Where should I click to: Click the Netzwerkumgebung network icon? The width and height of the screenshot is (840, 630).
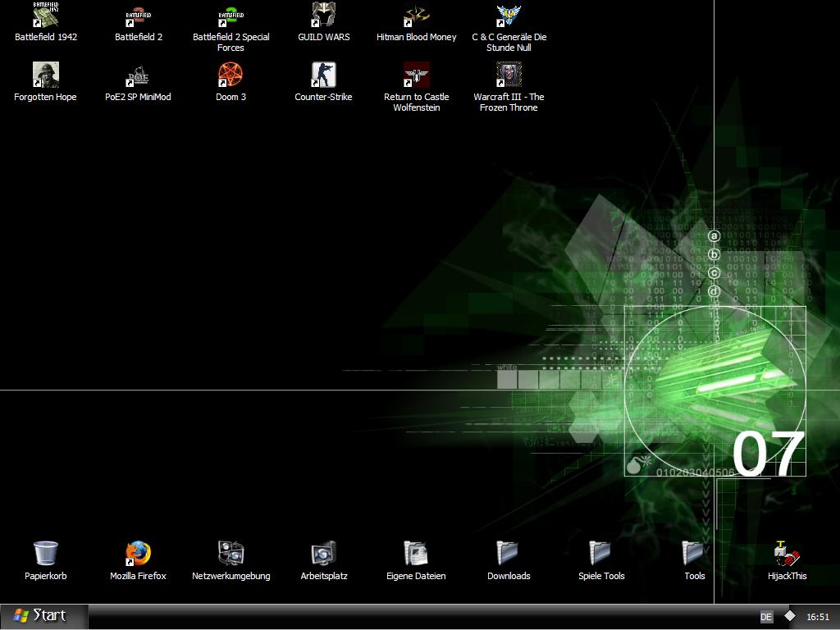231,553
